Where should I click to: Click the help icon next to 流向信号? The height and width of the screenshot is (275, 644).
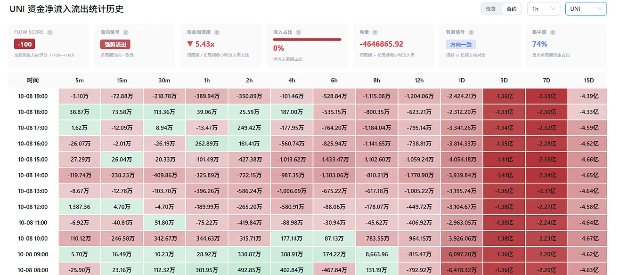tap(126, 32)
